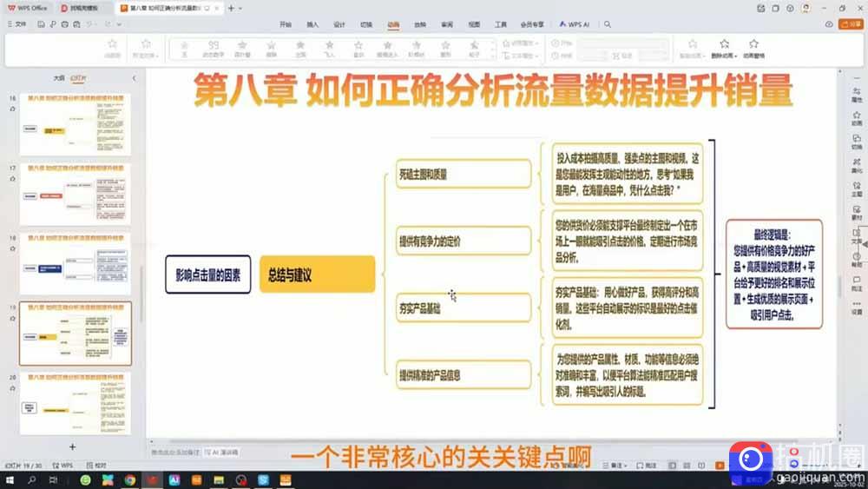Select the 无 (none) animation effect

point(184,49)
